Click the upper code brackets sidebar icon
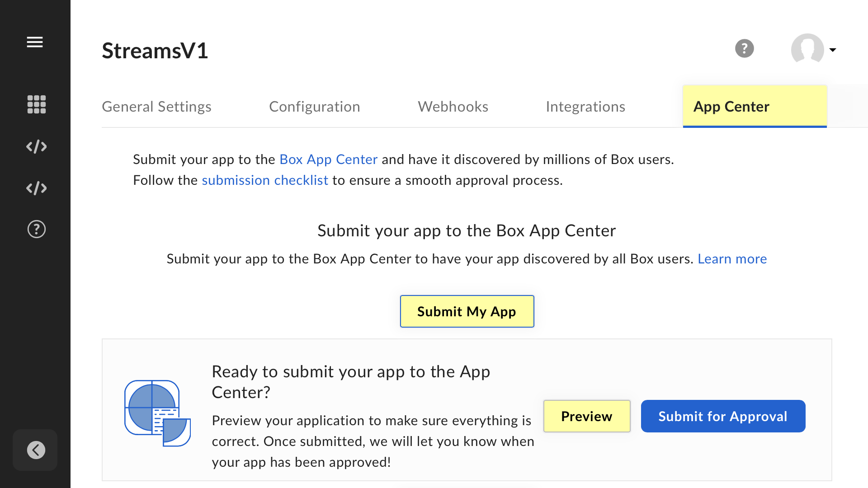The width and height of the screenshot is (868, 488). [36, 146]
